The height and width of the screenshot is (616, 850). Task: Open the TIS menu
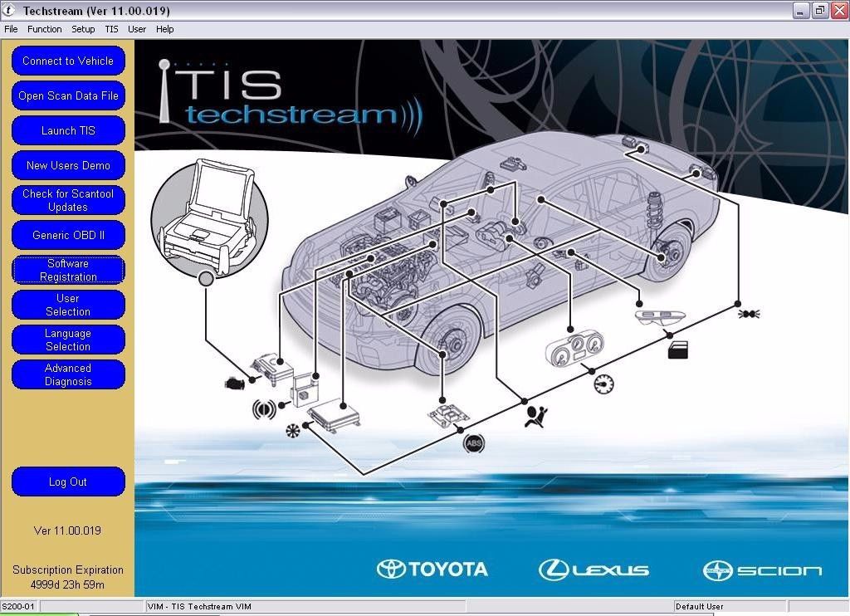tap(111, 29)
